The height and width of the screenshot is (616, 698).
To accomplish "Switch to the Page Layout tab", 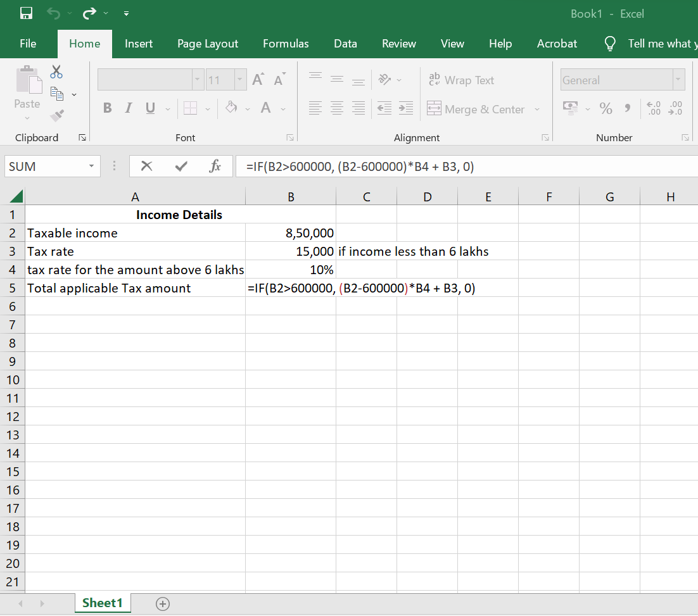I will pyautogui.click(x=208, y=44).
